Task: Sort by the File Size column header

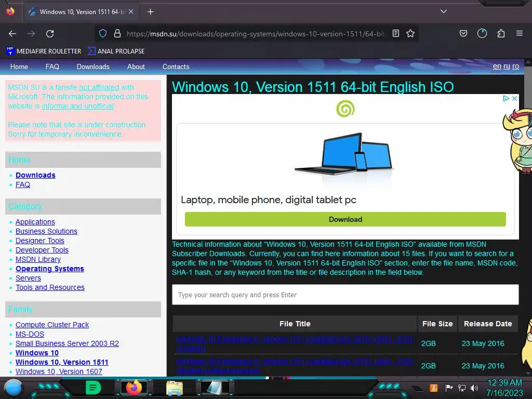Action: pyautogui.click(x=437, y=324)
